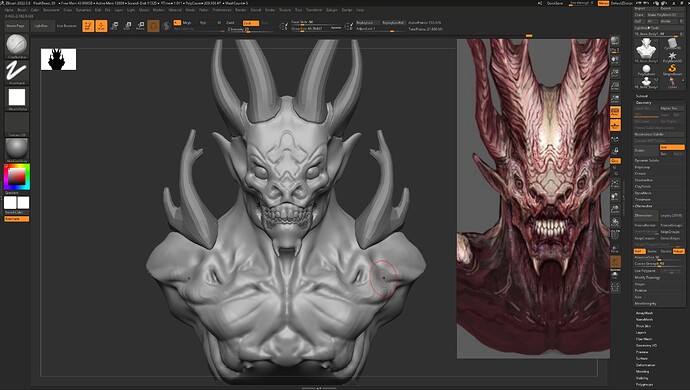
Task: Open the empty Texture picker slot
Action: coord(17,124)
